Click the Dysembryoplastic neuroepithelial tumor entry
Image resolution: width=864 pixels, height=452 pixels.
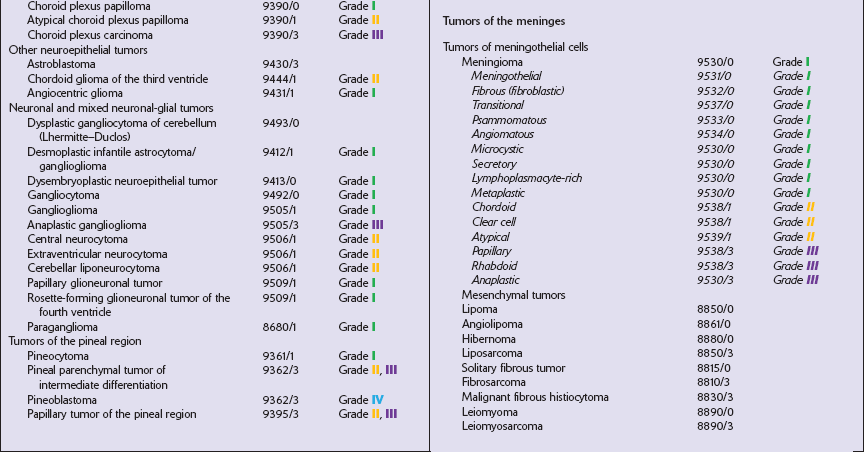click(x=123, y=181)
